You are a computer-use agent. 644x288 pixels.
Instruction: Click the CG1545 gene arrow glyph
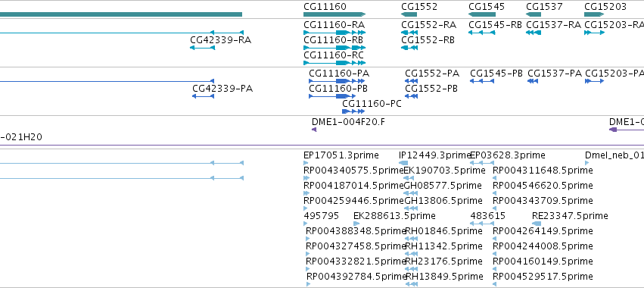482,14
